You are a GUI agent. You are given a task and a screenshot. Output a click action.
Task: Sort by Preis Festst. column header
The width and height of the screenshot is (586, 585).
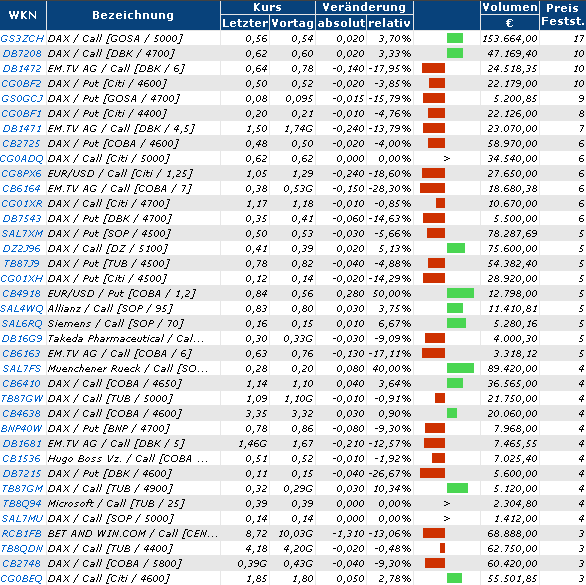563,15
